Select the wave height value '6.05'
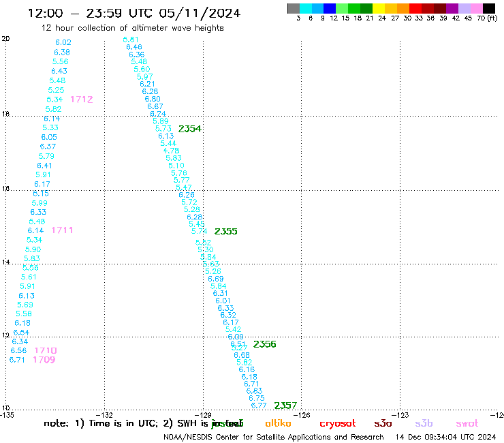The height and width of the screenshot is (443, 504). (x=49, y=137)
